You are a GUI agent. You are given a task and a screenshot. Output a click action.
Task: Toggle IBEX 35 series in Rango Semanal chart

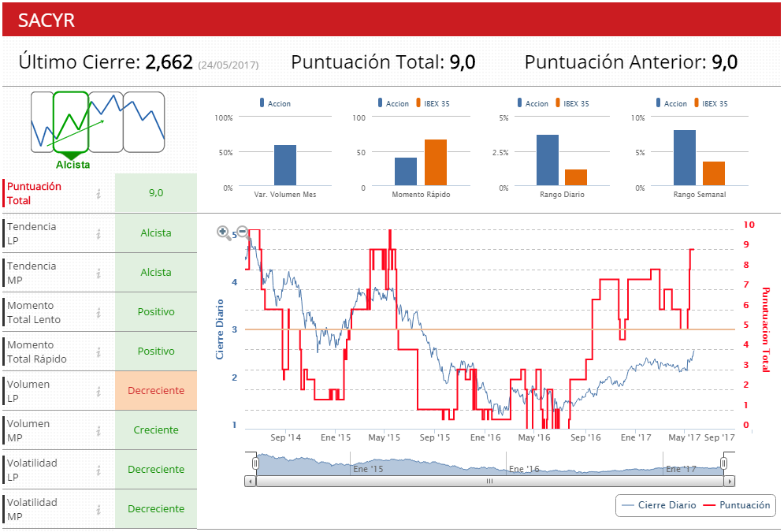pos(711,103)
